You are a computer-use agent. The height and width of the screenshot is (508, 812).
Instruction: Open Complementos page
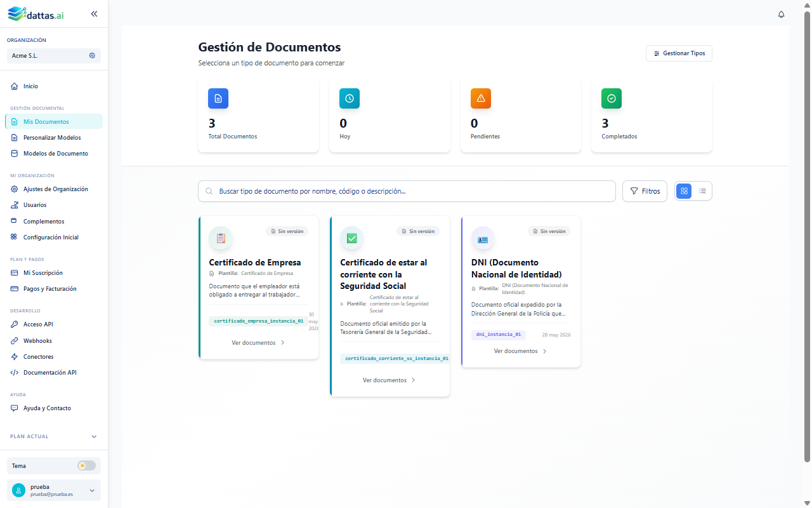point(54,222)
